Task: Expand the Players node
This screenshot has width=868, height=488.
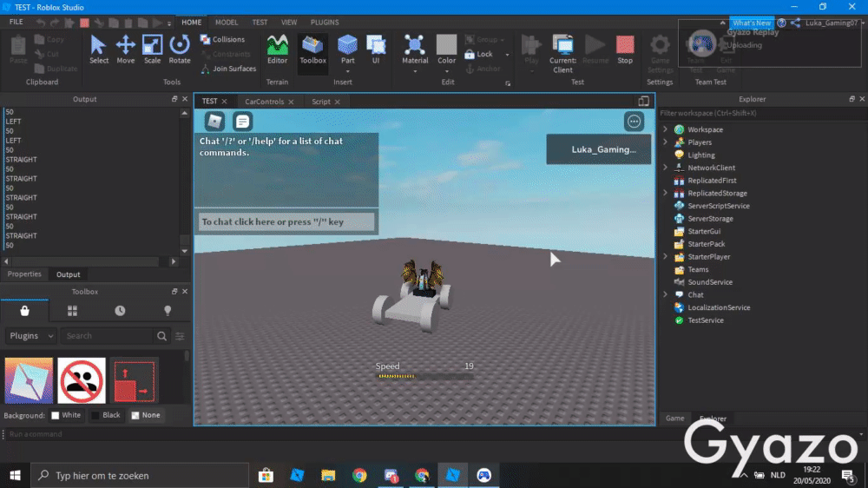Action: tap(666, 142)
